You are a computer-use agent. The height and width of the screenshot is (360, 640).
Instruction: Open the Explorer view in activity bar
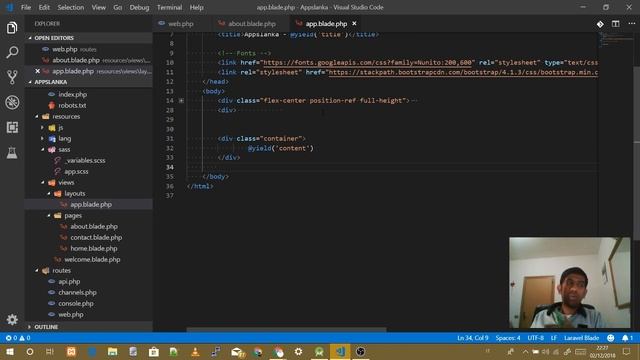click(12, 28)
